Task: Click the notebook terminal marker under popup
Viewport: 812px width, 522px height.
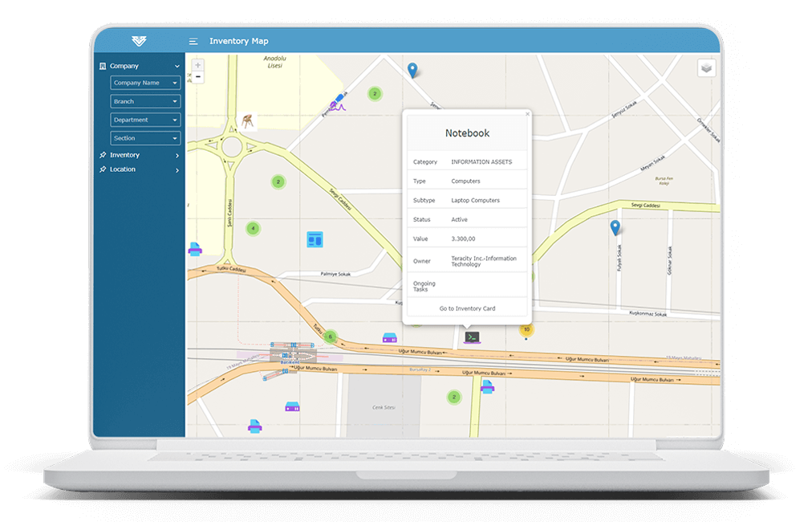Action: point(472,337)
